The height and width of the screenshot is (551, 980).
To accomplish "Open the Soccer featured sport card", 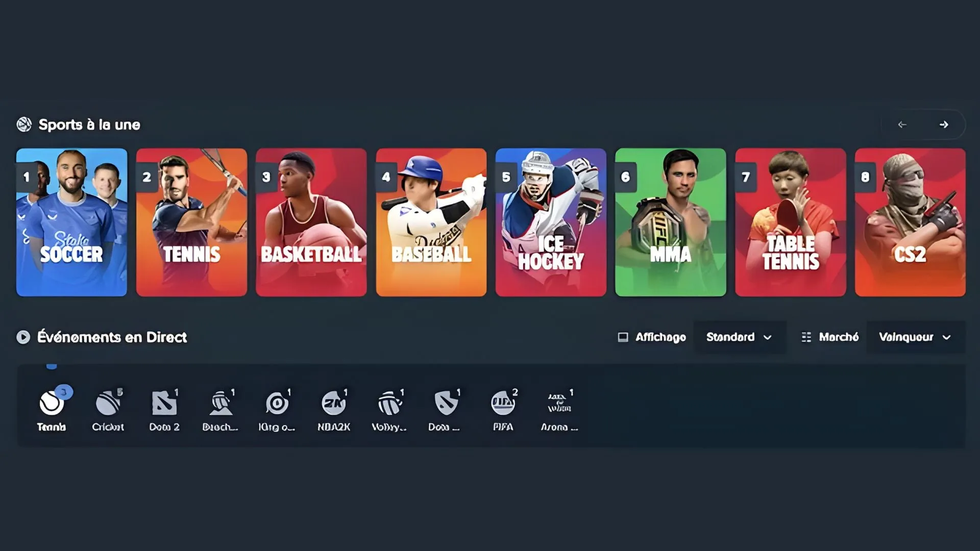I will [x=71, y=222].
